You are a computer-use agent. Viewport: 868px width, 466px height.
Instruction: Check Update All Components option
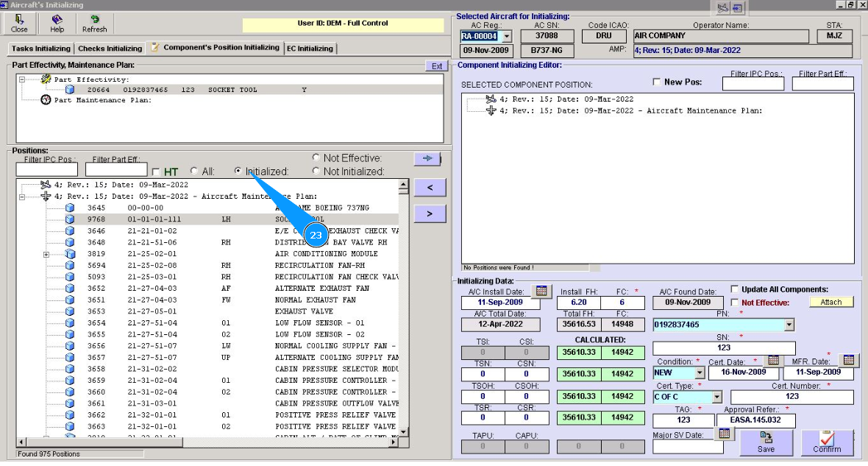pos(735,289)
